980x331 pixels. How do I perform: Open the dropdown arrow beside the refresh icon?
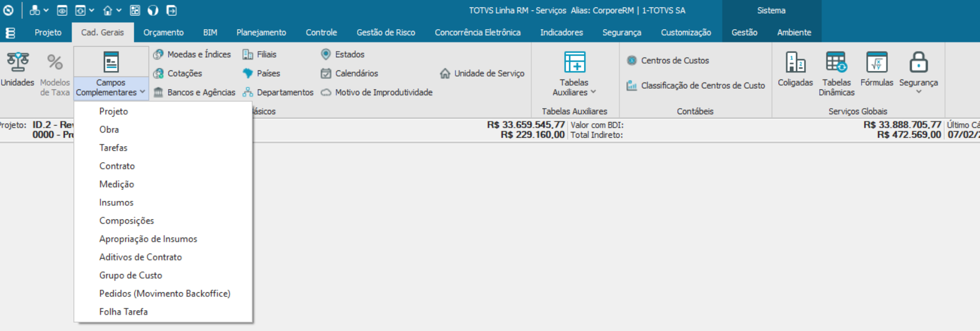(x=92, y=10)
